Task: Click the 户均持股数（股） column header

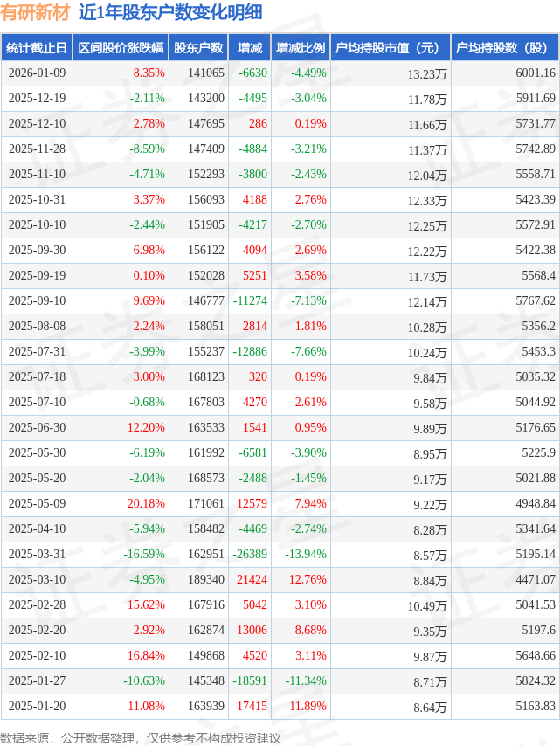Action: pos(506,48)
